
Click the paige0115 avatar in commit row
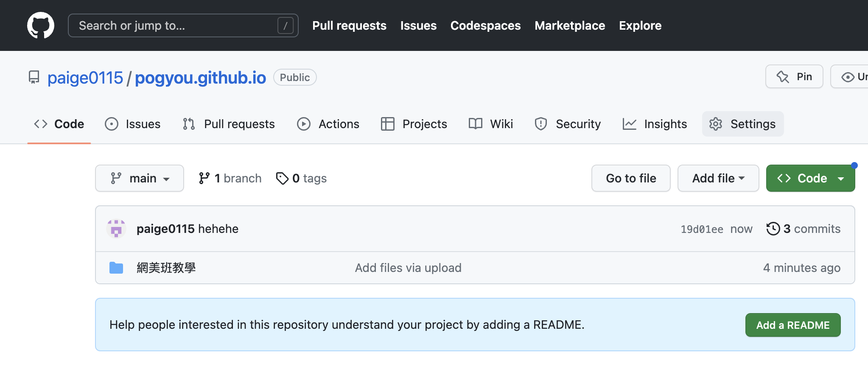click(x=116, y=229)
